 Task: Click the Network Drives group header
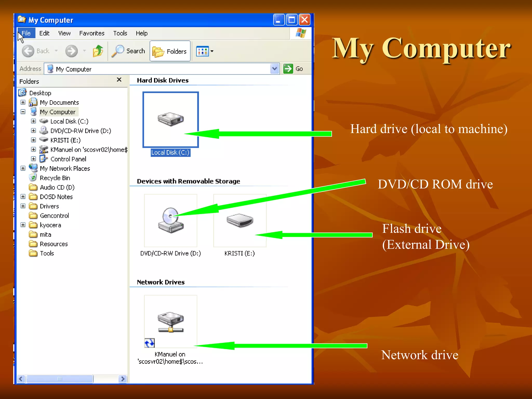161,282
